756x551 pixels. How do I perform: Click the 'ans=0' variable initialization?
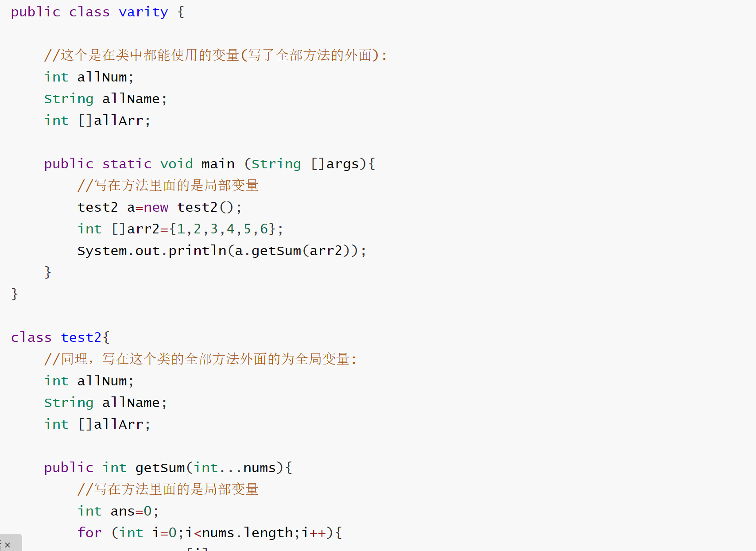click(x=131, y=511)
